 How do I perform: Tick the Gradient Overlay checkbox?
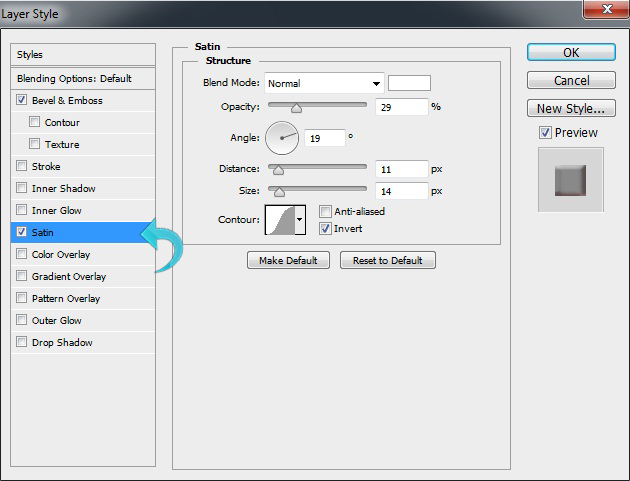click(x=22, y=276)
